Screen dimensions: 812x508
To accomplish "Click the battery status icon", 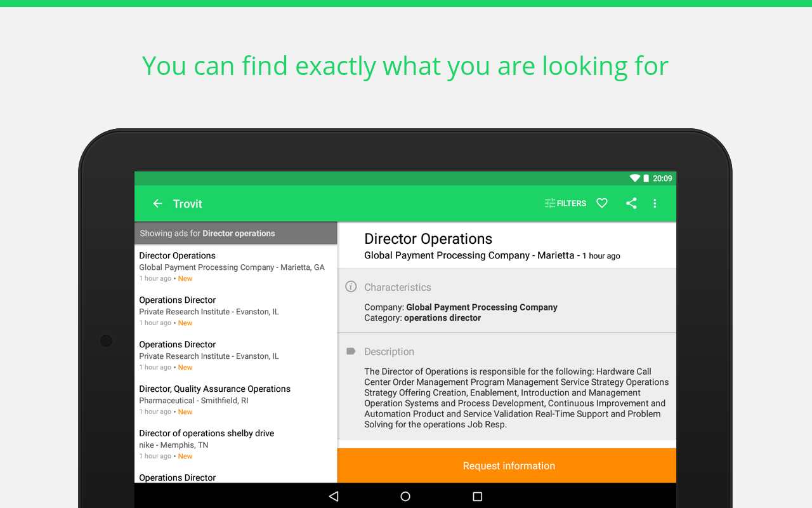I will [x=646, y=178].
